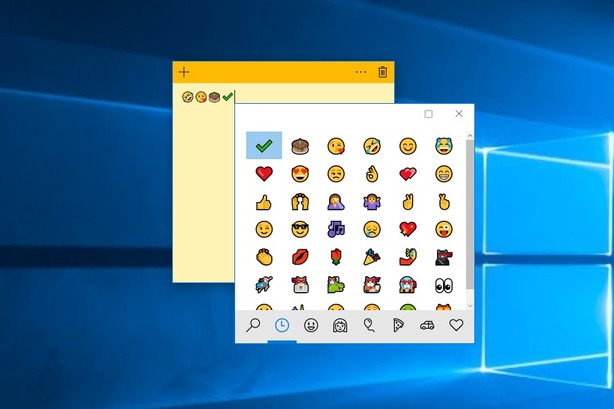Select the rose emoji

pyautogui.click(x=336, y=257)
